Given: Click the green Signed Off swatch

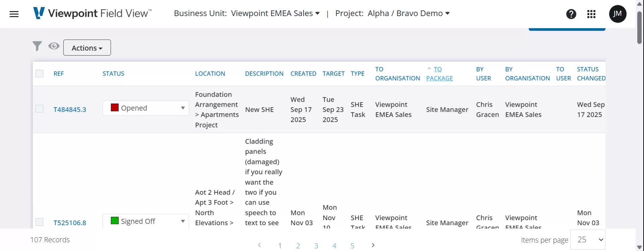Looking at the screenshot, I should pyautogui.click(x=115, y=220).
